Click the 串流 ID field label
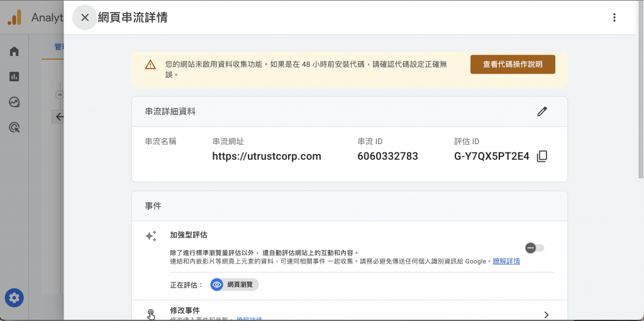Viewport: 644px width, 321px height. coord(370,142)
